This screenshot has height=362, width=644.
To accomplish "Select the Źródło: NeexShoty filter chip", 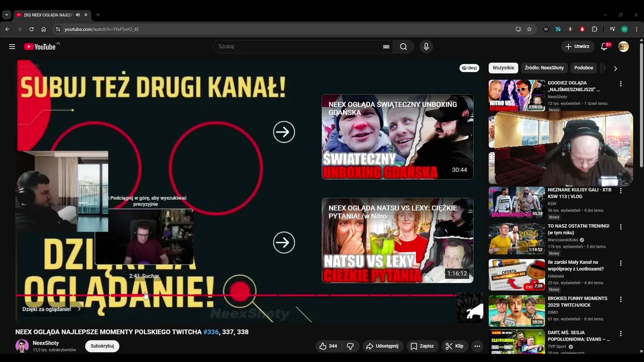I will 544,68.
